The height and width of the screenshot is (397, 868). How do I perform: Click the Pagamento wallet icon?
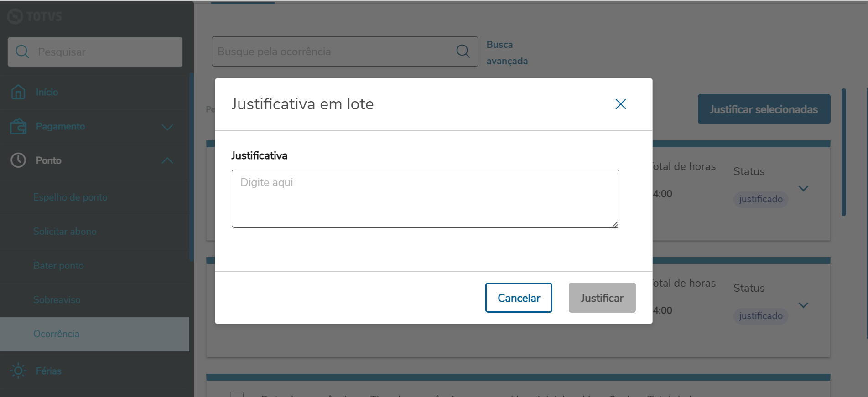point(18,126)
